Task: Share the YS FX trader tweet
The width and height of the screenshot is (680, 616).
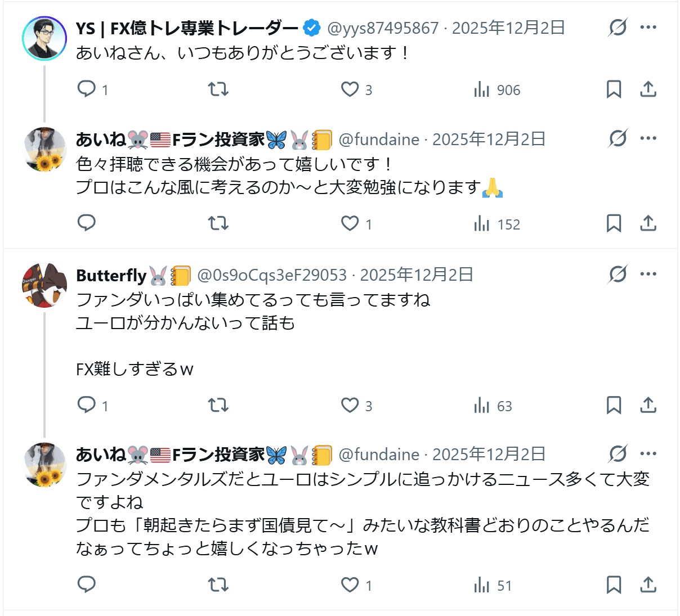Action: coord(648,89)
